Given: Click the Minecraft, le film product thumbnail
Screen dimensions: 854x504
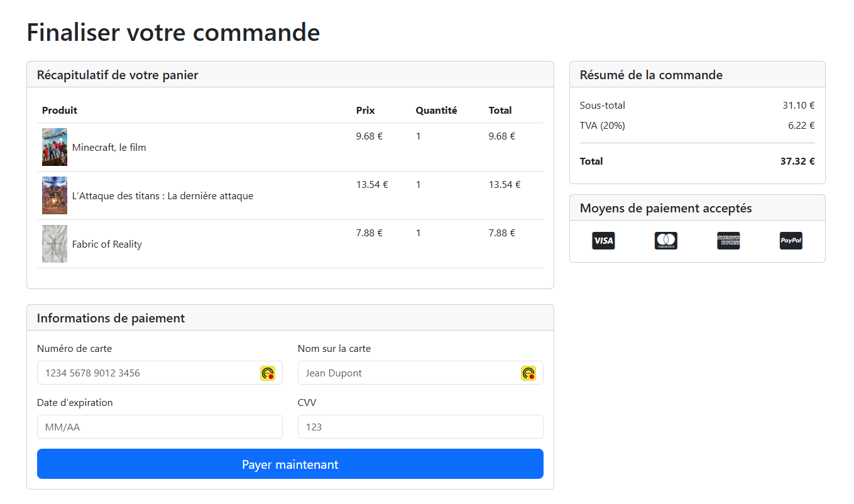Looking at the screenshot, I should tap(54, 146).
